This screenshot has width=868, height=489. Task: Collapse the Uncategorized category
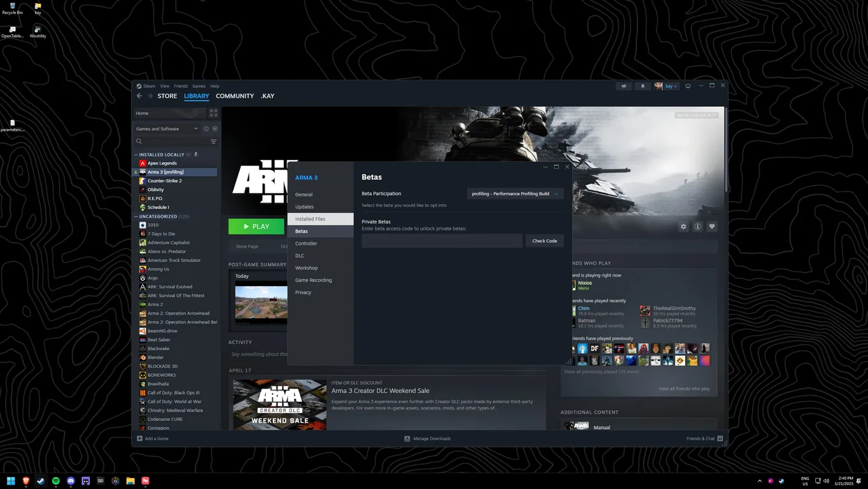click(x=136, y=217)
